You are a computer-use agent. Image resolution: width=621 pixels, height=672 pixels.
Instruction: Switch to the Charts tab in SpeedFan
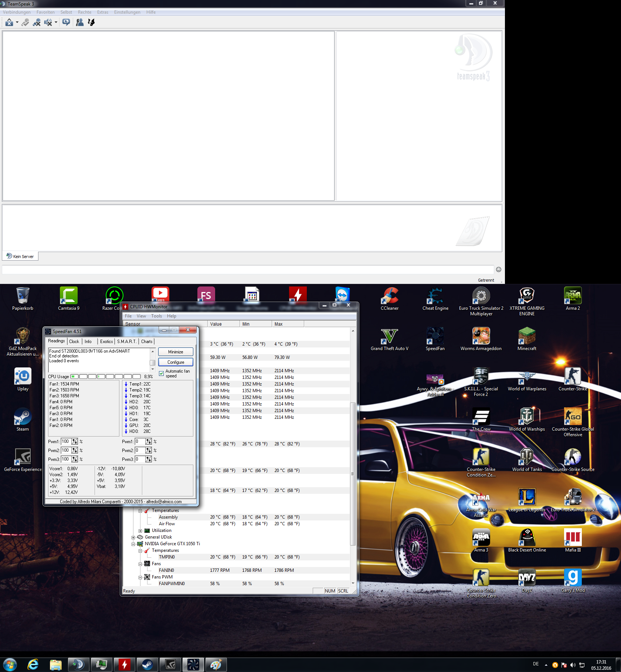[147, 342]
